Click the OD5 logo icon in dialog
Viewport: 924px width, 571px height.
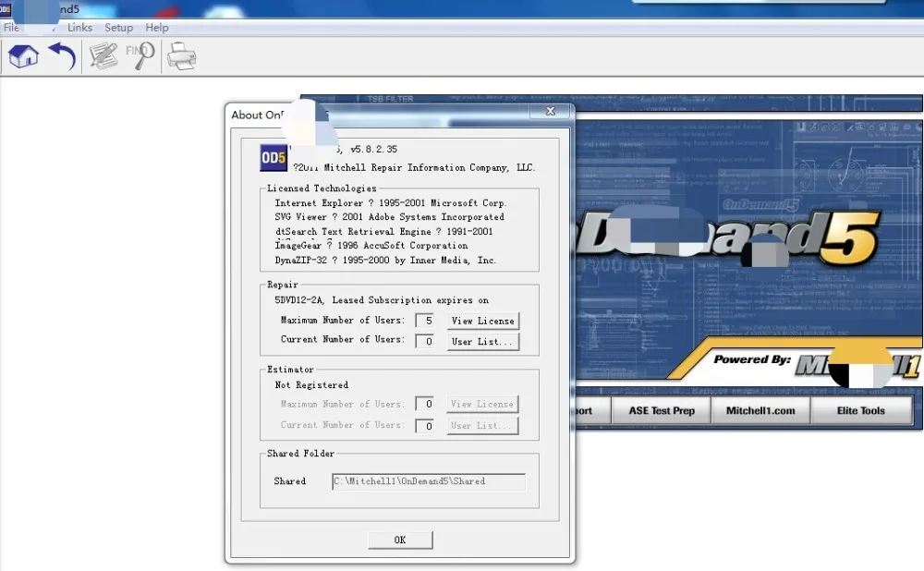pos(274,158)
